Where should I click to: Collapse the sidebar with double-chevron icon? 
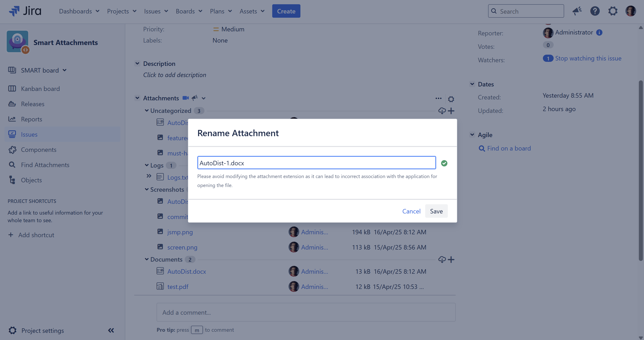(111, 330)
